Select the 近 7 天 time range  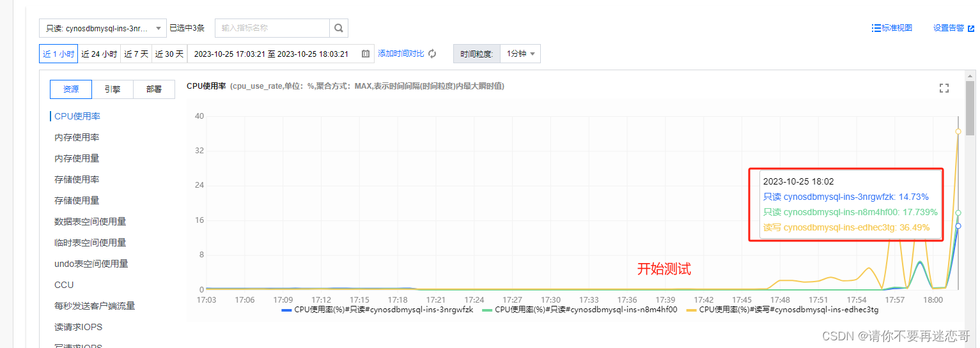(136, 54)
